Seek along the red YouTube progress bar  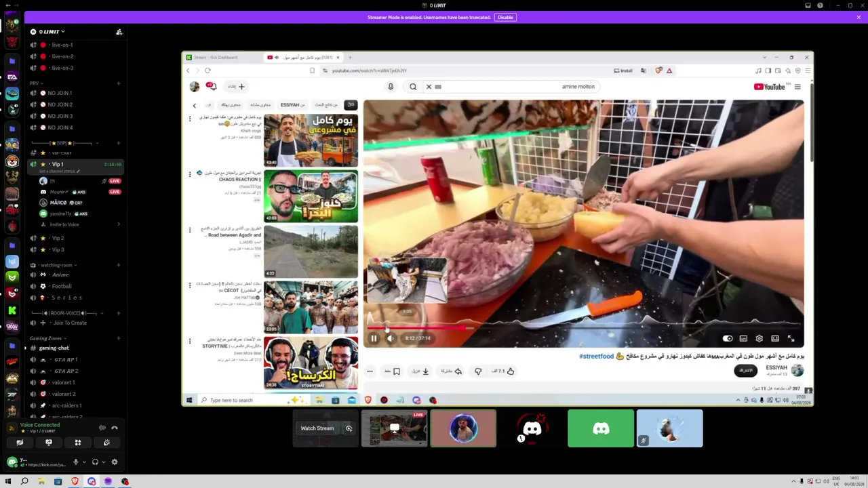click(x=583, y=328)
